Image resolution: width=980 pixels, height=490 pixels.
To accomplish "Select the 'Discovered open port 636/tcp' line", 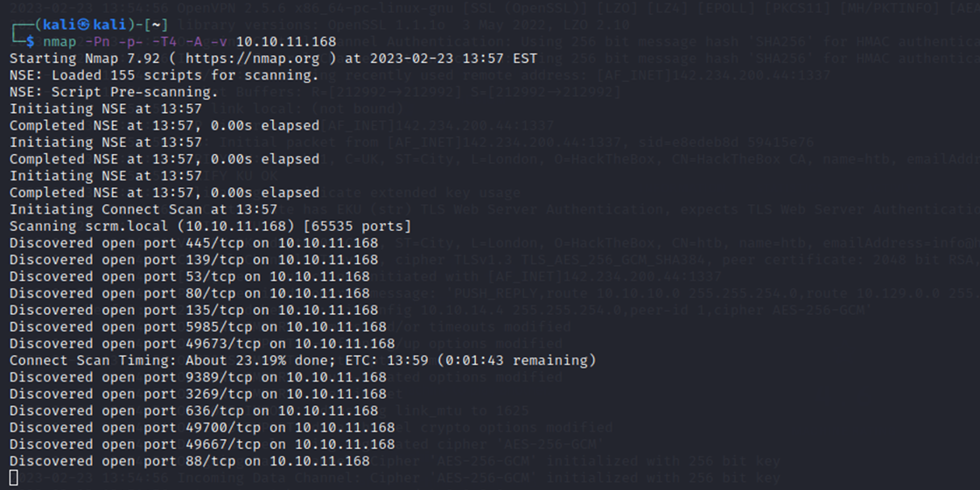I will [193, 411].
